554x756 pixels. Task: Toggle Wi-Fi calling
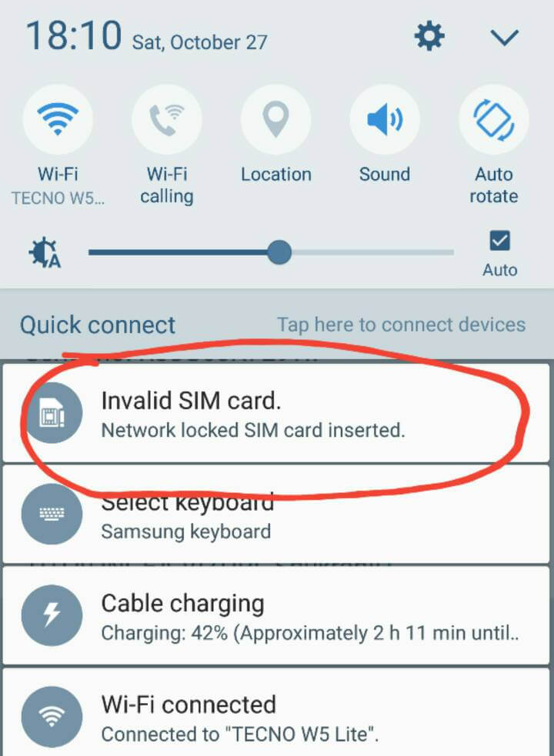point(167,119)
